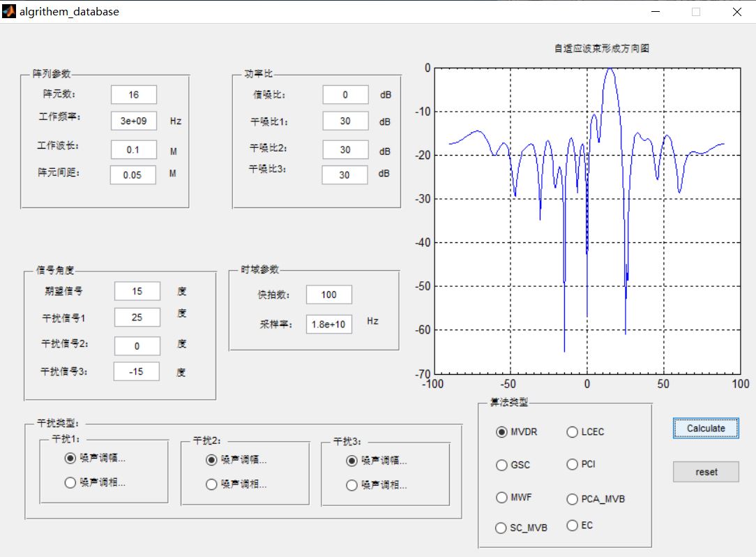Screen dimensions: 756x557
Task: Select the LCEC algorithm option
Action: click(x=585, y=432)
